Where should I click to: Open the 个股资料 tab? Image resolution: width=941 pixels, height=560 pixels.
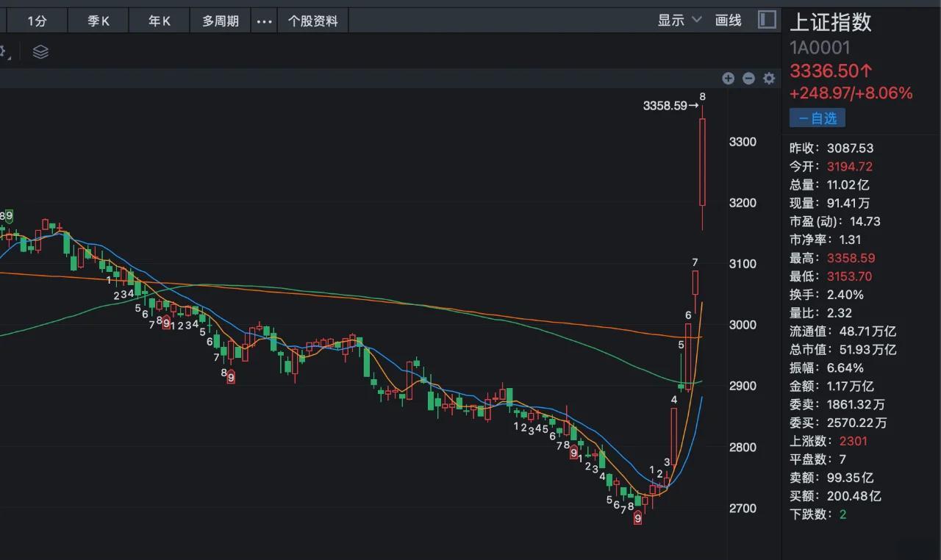313,21
